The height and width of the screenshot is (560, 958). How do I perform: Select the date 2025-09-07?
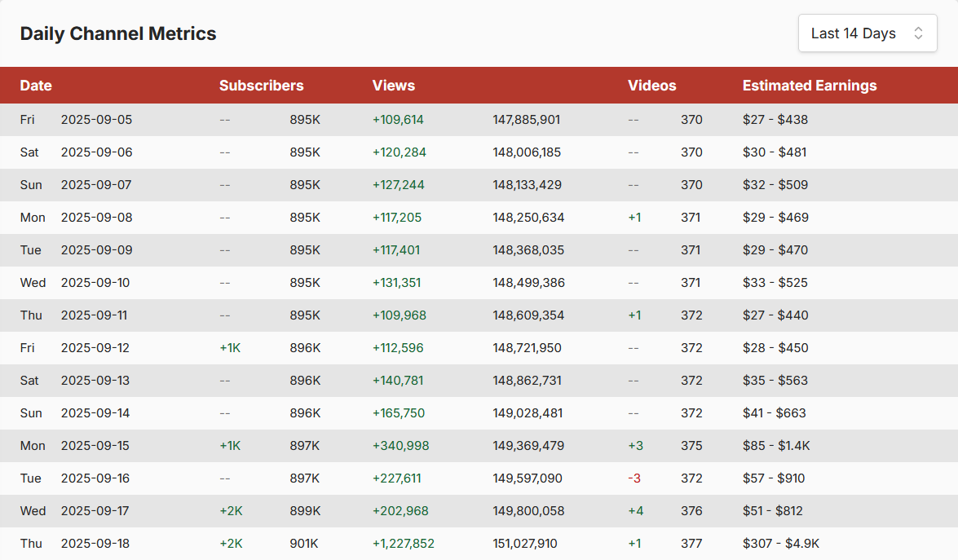[96, 185]
